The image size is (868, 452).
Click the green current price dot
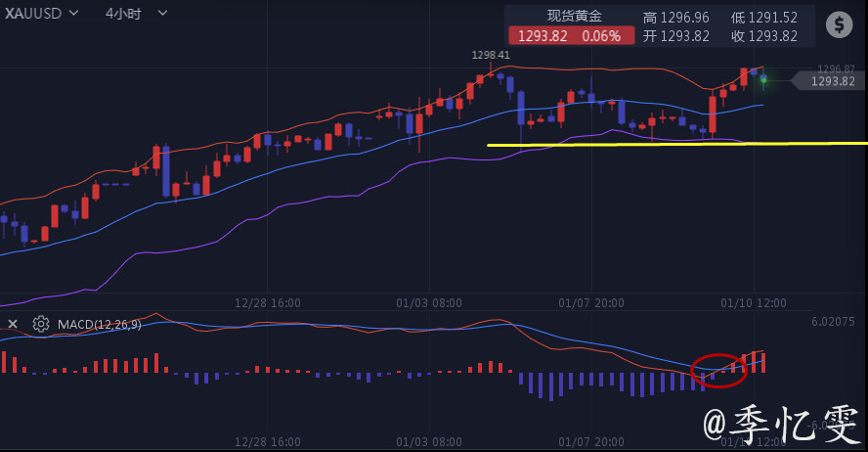point(762,78)
